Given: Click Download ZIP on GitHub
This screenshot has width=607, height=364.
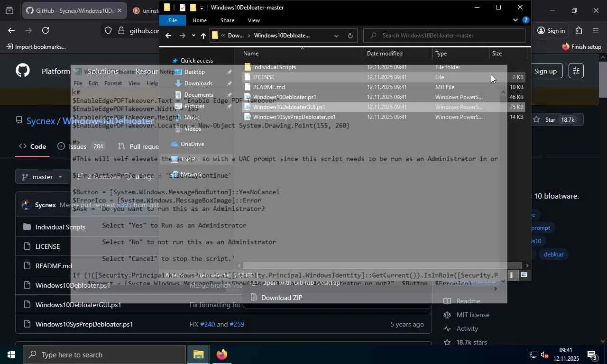Looking at the screenshot, I should (x=281, y=298).
